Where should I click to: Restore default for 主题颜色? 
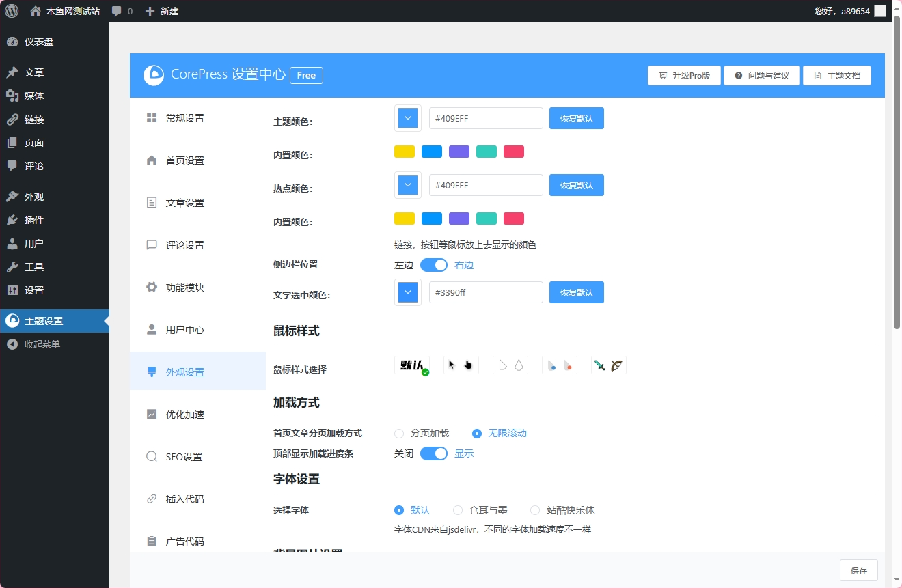[577, 118]
